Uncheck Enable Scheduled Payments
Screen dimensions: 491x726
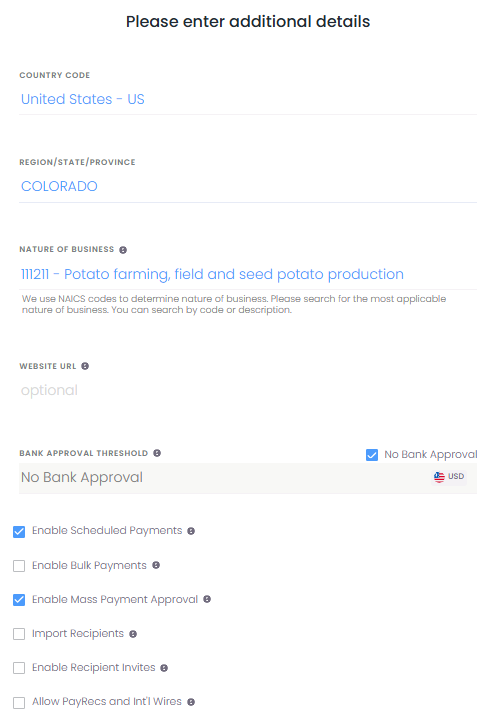19,532
